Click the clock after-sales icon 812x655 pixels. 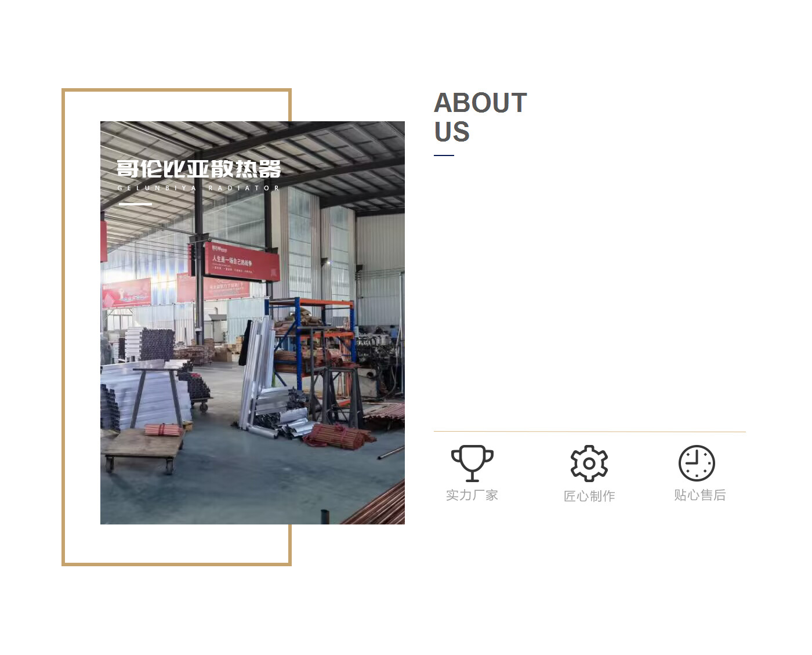pyautogui.click(x=697, y=463)
